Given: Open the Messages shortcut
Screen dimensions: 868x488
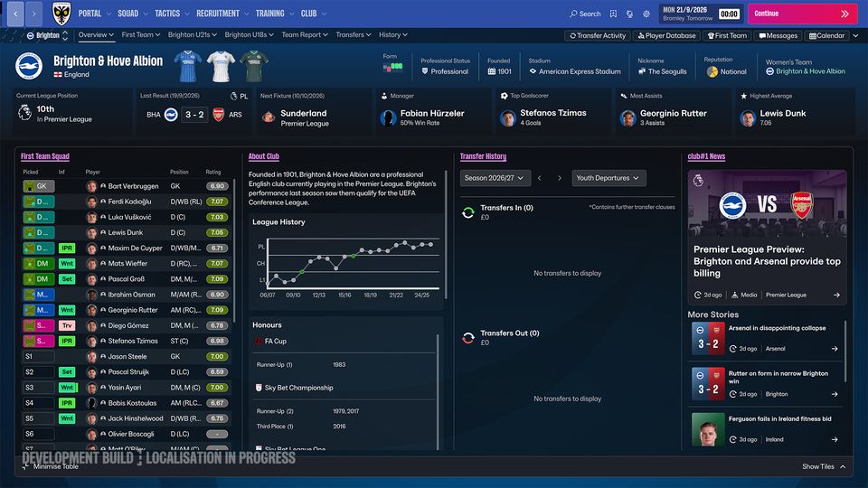Looking at the screenshot, I should pos(778,36).
